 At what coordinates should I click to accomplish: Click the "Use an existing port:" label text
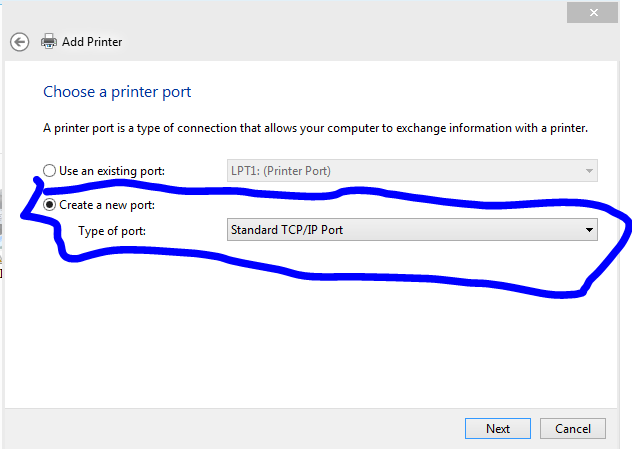point(111,171)
